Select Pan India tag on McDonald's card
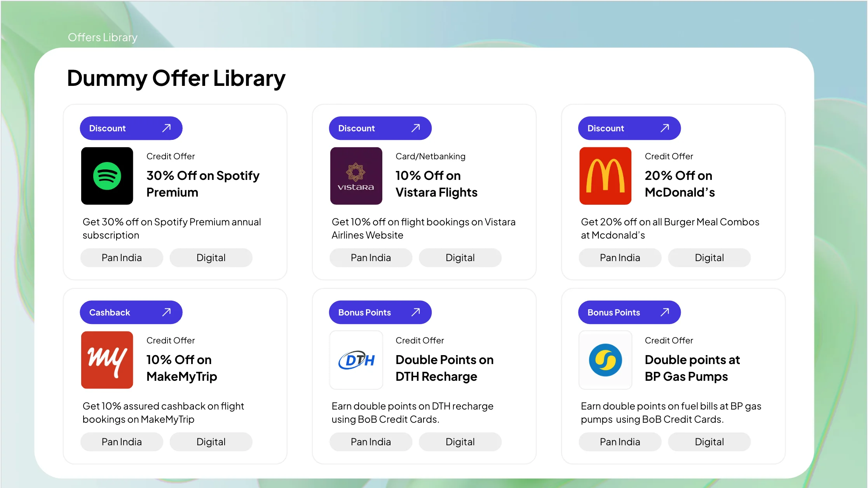 (620, 258)
